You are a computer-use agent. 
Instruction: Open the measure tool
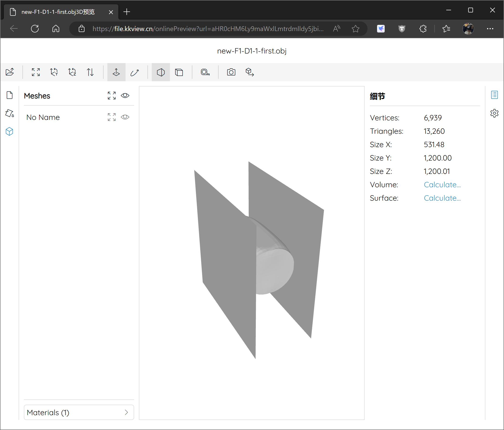[205, 72]
